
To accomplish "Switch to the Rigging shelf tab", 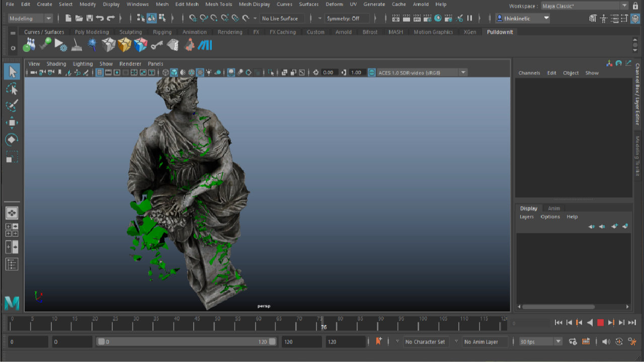I will 162,32.
